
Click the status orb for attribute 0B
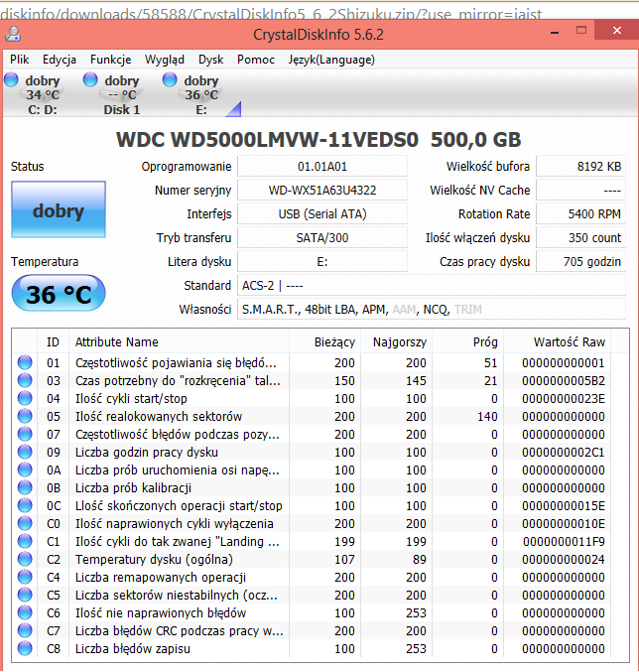tap(25, 487)
